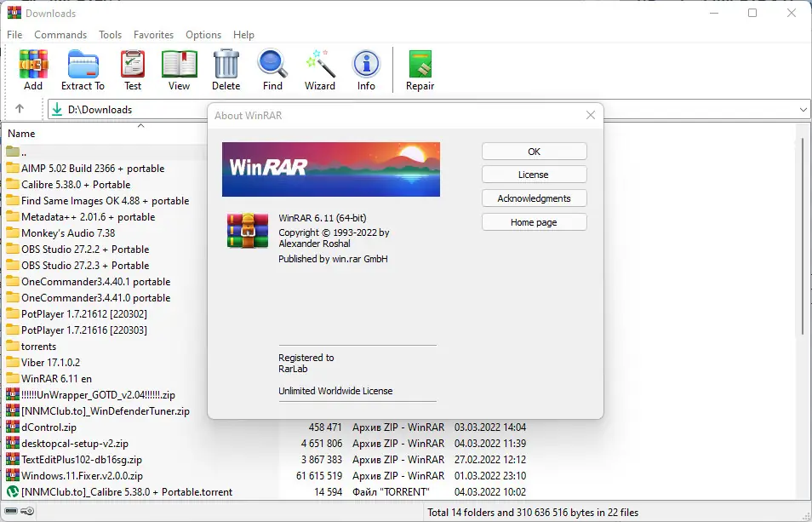Open the Help menu

point(243,35)
